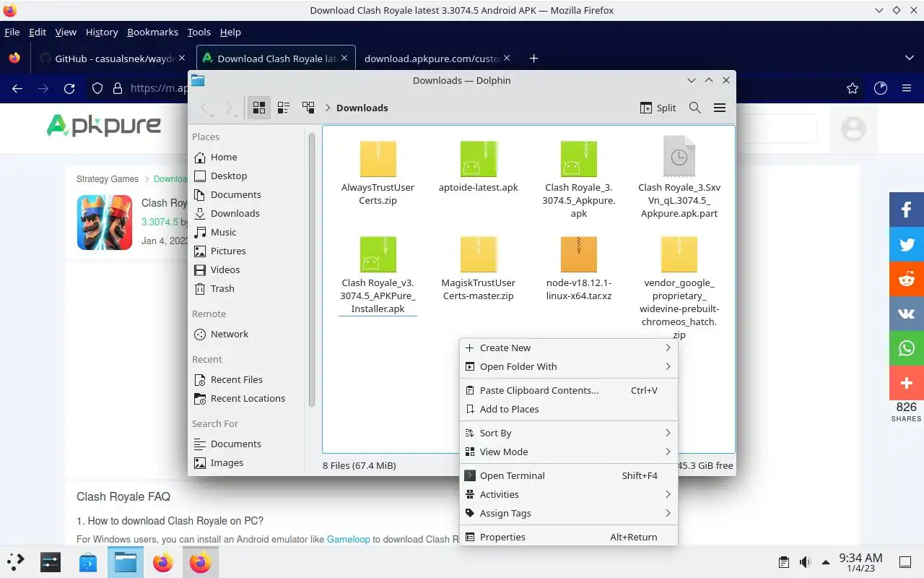The image size is (924, 578).
Task: Bookmark page with star icon
Action: click(853, 88)
